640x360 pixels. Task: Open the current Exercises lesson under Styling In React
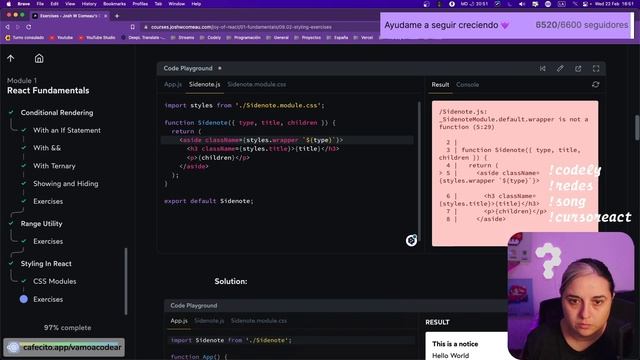pyautogui.click(x=48, y=299)
